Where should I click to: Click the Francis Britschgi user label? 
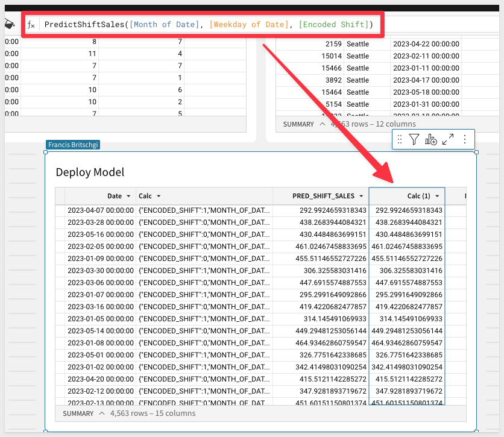click(x=72, y=145)
